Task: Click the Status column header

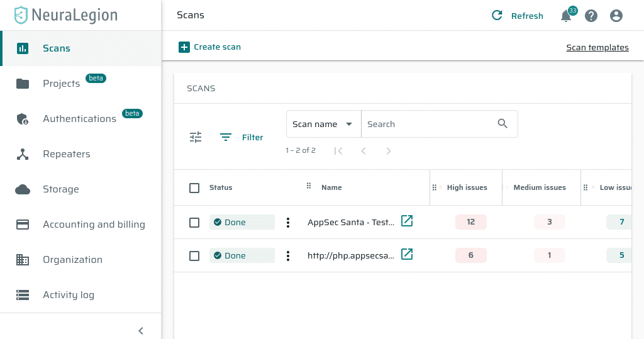Action: click(221, 187)
